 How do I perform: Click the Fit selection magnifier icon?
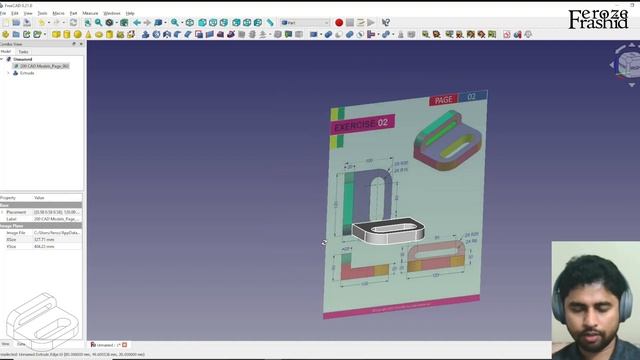(98, 23)
